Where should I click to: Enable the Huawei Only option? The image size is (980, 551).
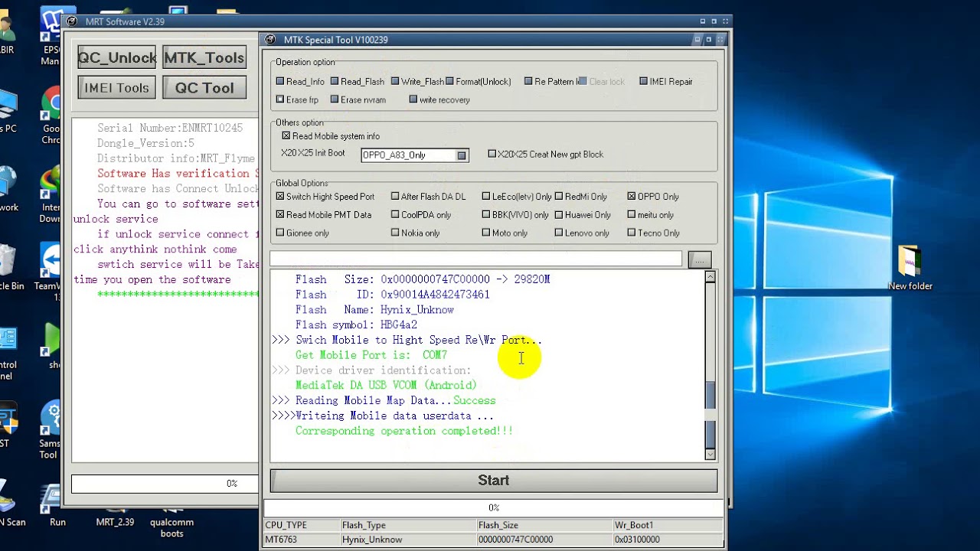[559, 215]
